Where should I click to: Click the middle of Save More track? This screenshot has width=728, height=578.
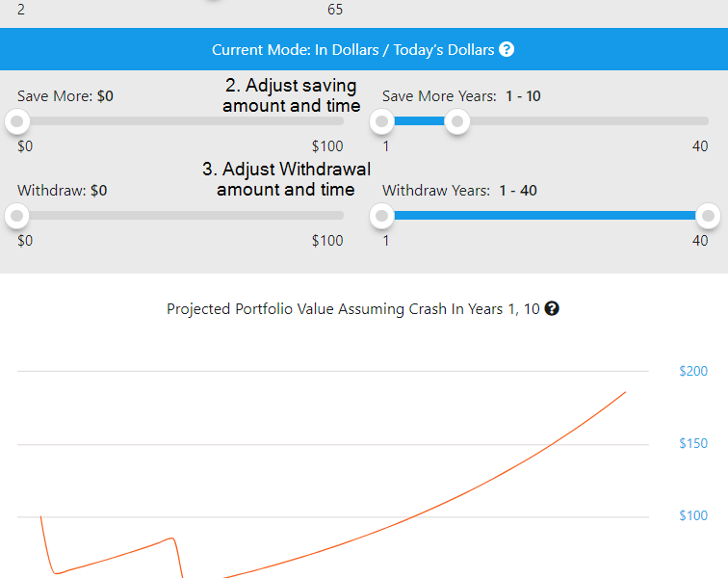pyautogui.click(x=180, y=121)
